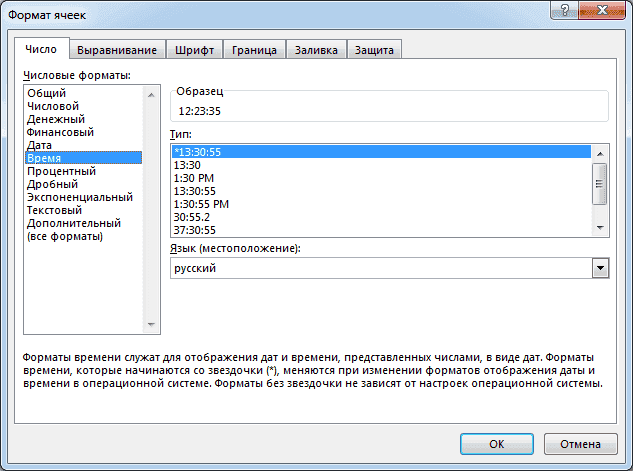Pick the 37:30:55 time type
This screenshot has height=471, width=633.
[x=194, y=230]
